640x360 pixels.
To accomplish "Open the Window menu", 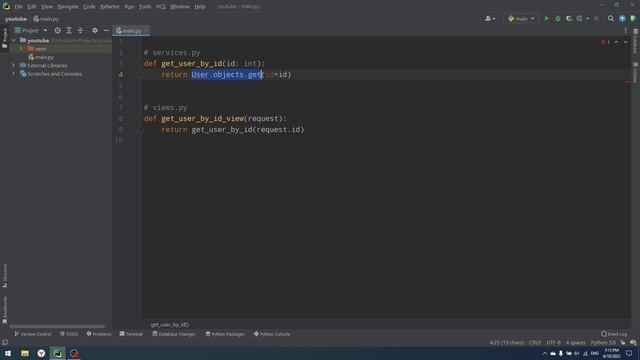I will point(180,7).
